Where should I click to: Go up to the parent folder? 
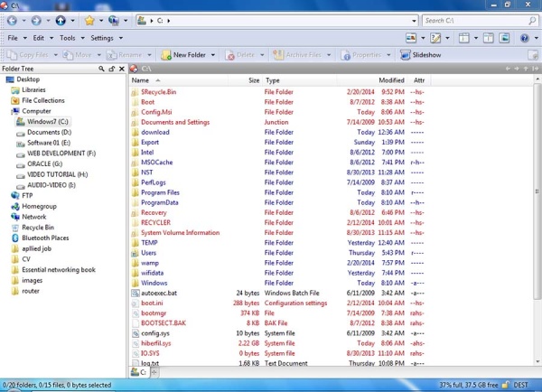(x=61, y=20)
